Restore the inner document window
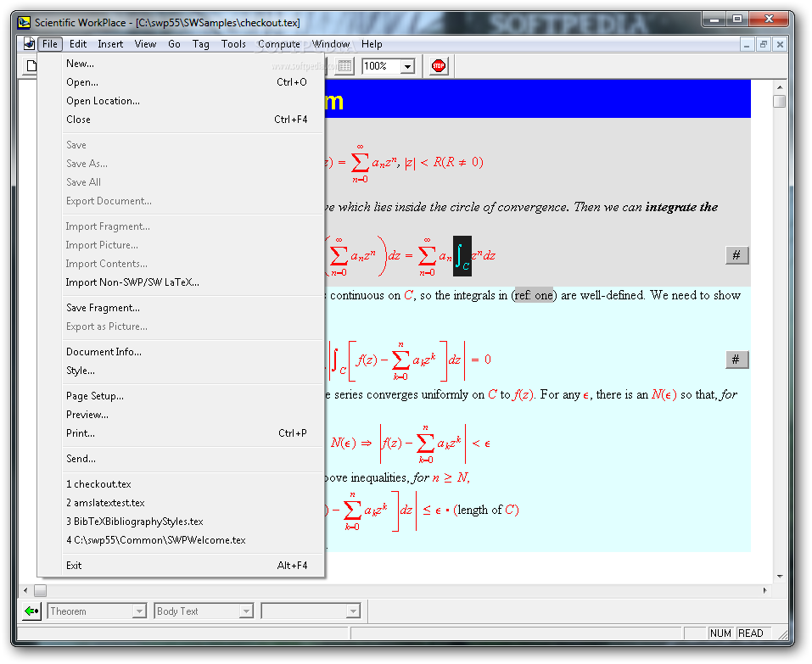Screen dimensions: 812x664 pos(764,45)
